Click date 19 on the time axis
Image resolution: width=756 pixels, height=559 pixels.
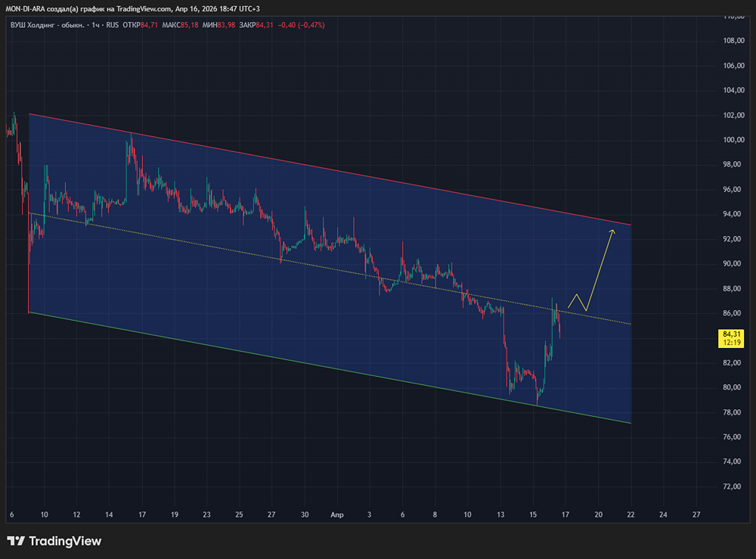(x=175, y=514)
